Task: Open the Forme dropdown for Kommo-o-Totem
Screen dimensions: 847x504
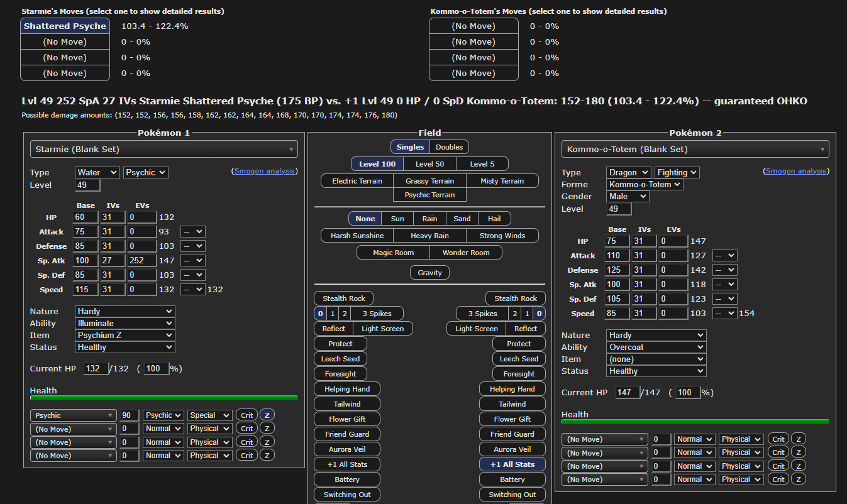Action: pyautogui.click(x=645, y=185)
